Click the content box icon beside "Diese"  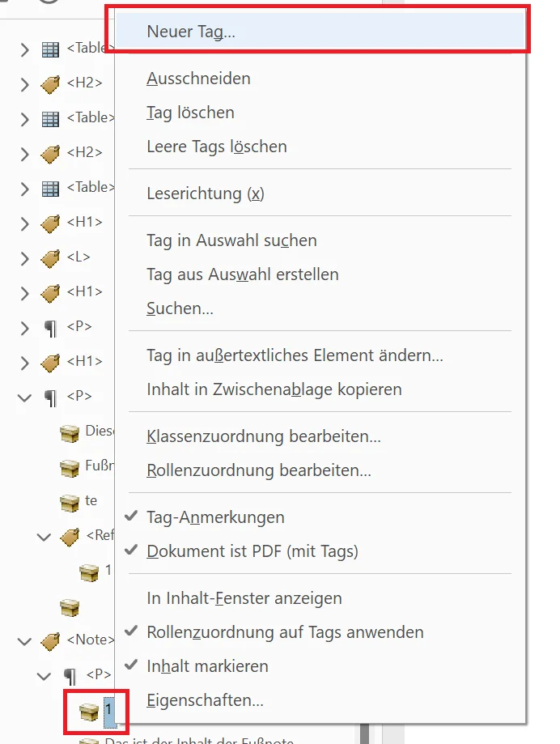tap(70, 433)
